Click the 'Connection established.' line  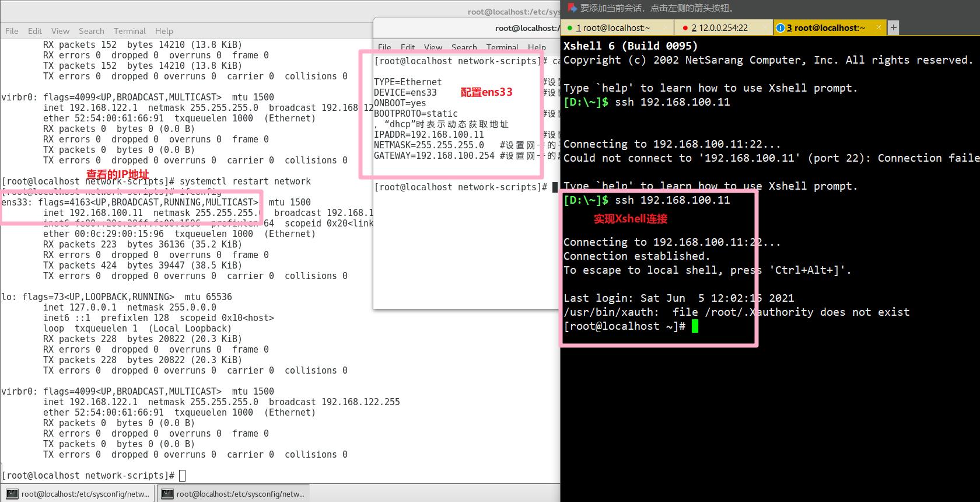click(637, 256)
